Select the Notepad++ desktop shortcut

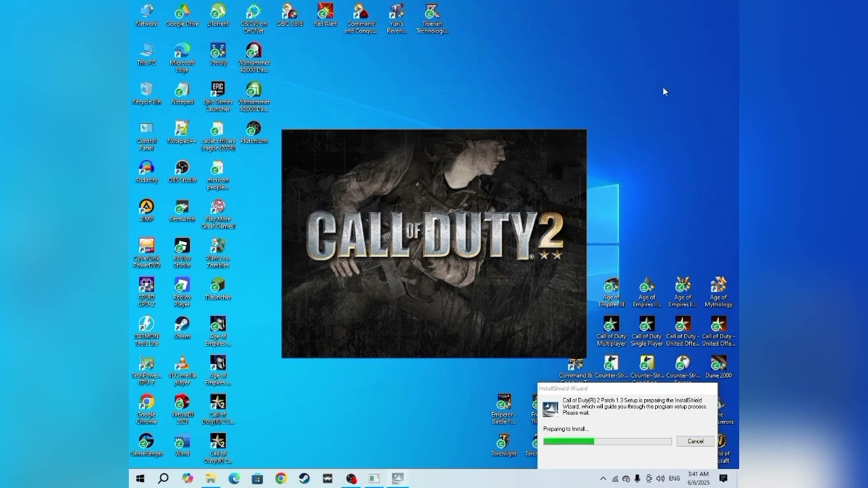click(x=182, y=134)
